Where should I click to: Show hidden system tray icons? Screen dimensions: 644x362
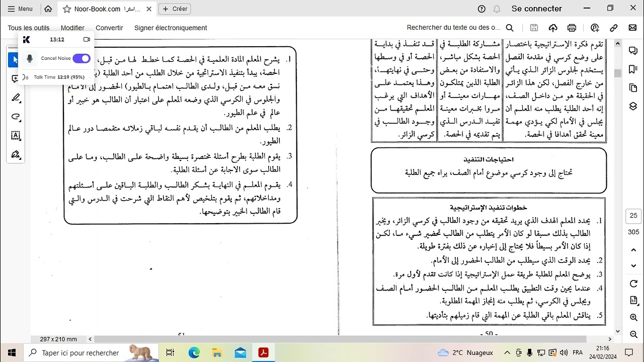pos(507,353)
